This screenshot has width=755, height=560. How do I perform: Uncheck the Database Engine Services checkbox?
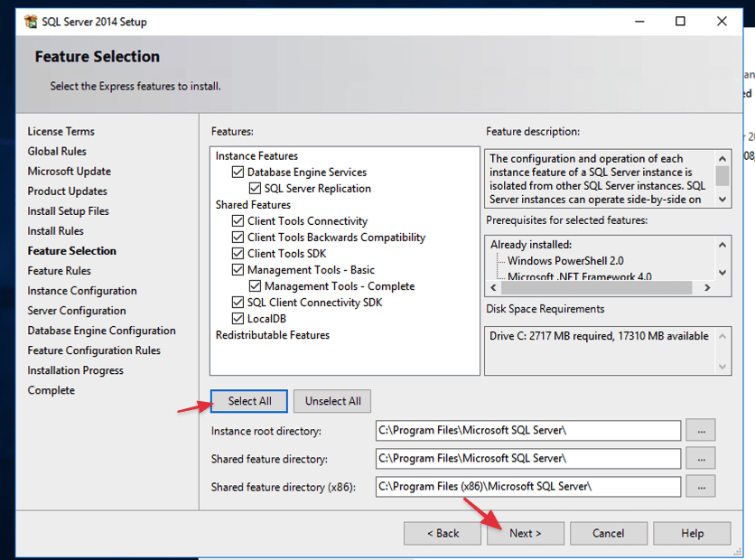pos(238,173)
